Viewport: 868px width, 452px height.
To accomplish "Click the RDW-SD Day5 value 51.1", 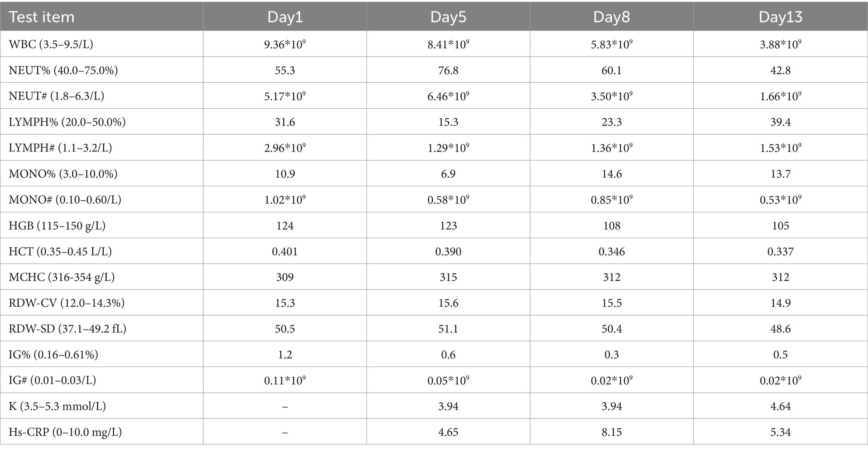I will coord(448,329).
